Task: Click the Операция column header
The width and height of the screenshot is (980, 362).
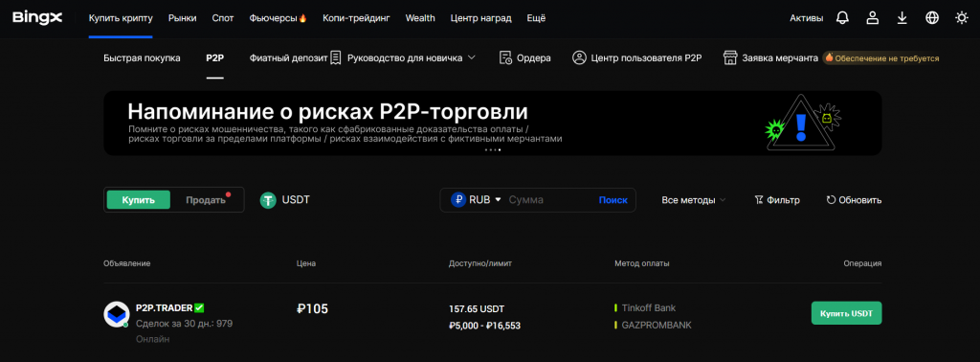Action: [862, 263]
